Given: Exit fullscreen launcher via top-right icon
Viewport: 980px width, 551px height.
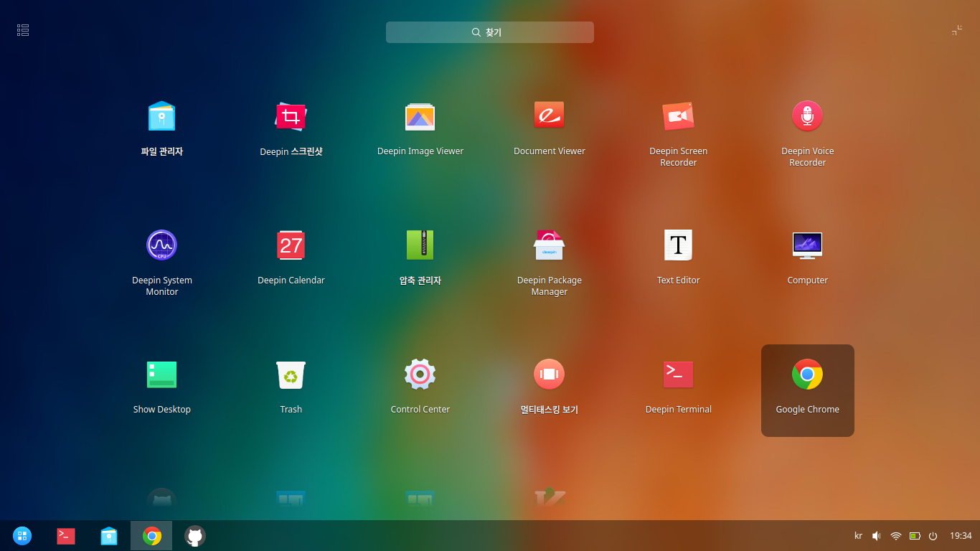Looking at the screenshot, I should click(x=956, y=30).
